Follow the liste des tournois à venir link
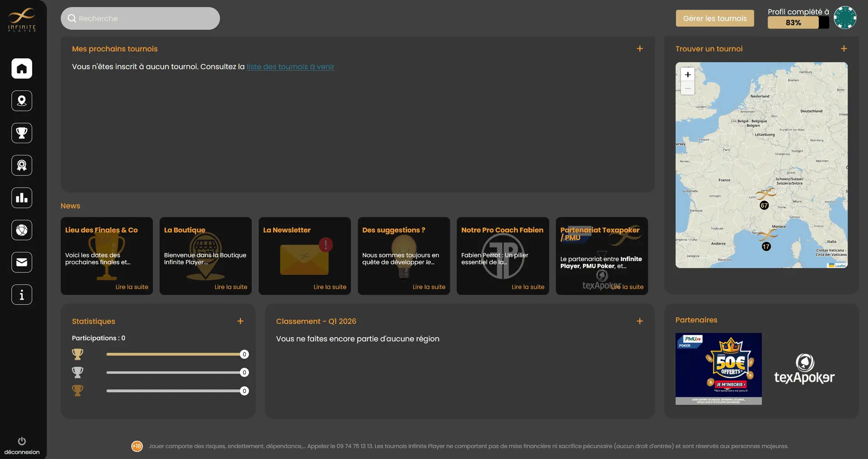Viewport: 868px width, 459px height. point(290,67)
